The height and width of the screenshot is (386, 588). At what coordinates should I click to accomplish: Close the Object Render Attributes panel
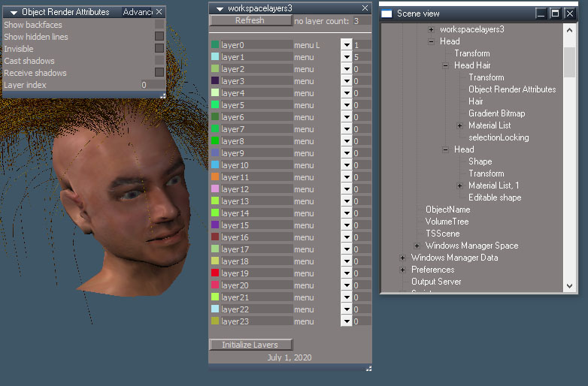159,12
